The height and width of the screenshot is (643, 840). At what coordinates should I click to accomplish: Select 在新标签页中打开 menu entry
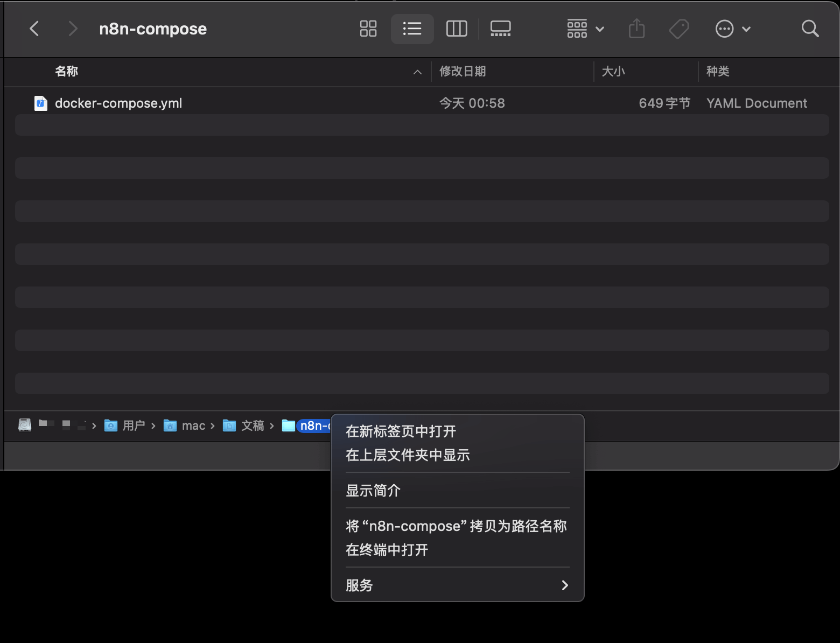[400, 431]
